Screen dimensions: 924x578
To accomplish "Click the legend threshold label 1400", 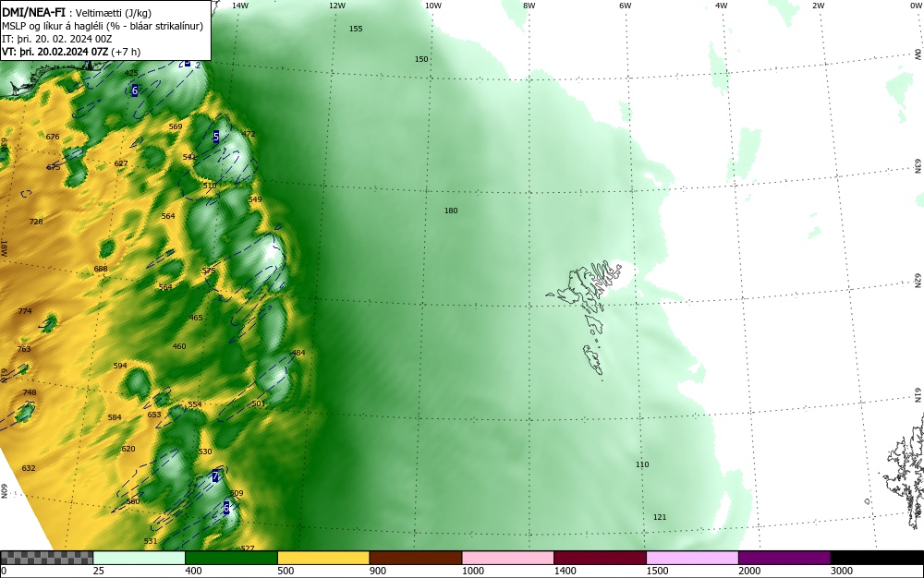I will 565,571.
